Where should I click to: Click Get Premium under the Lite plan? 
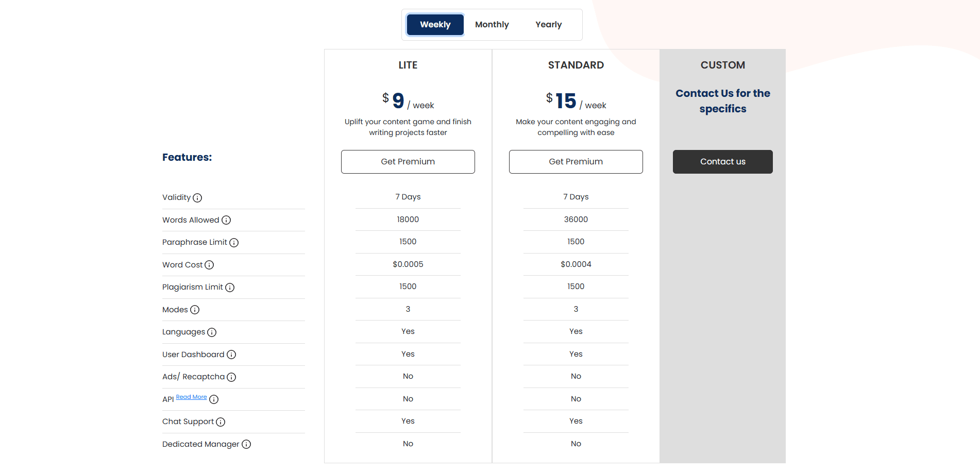408,162
